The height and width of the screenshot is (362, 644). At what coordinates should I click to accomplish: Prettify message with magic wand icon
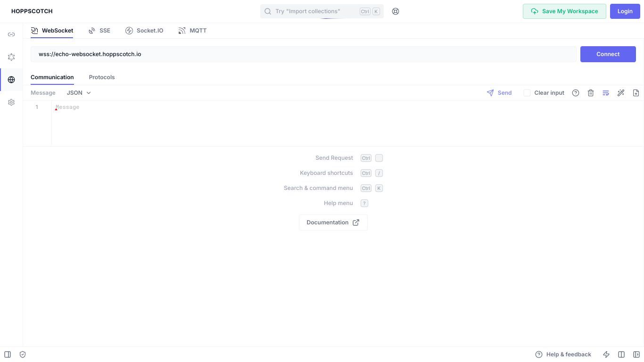[621, 93]
